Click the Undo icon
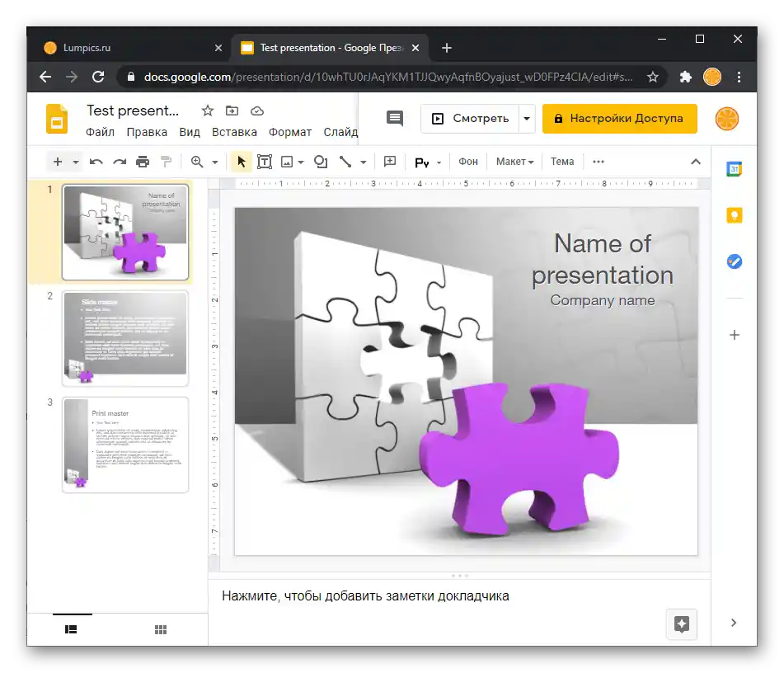The image size is (784, 673). pos(96,161)
